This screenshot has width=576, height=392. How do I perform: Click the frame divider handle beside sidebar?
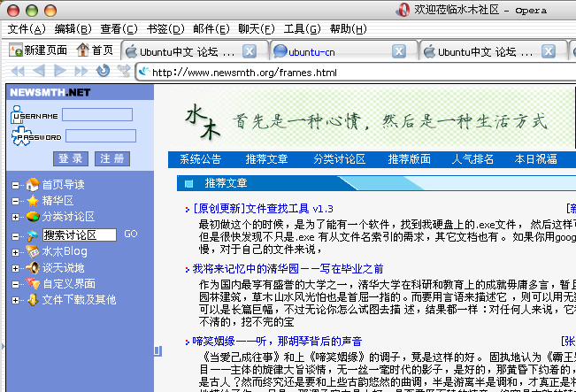click(157, 350)
